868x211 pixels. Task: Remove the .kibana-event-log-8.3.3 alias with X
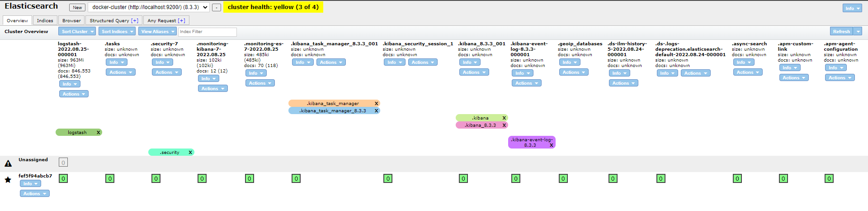tap(551, 145)
